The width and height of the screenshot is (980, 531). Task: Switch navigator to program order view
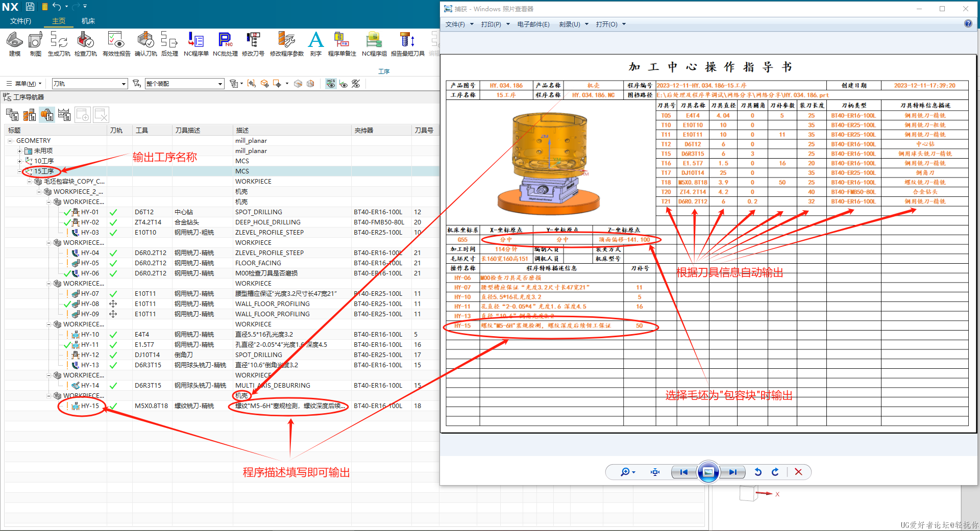coord(12,115)
